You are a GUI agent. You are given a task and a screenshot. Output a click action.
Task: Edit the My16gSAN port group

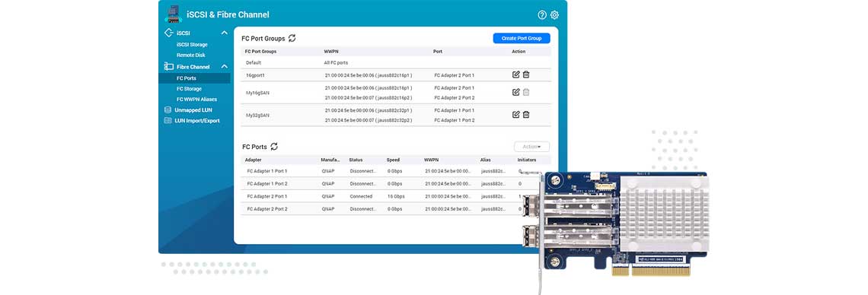516,92
